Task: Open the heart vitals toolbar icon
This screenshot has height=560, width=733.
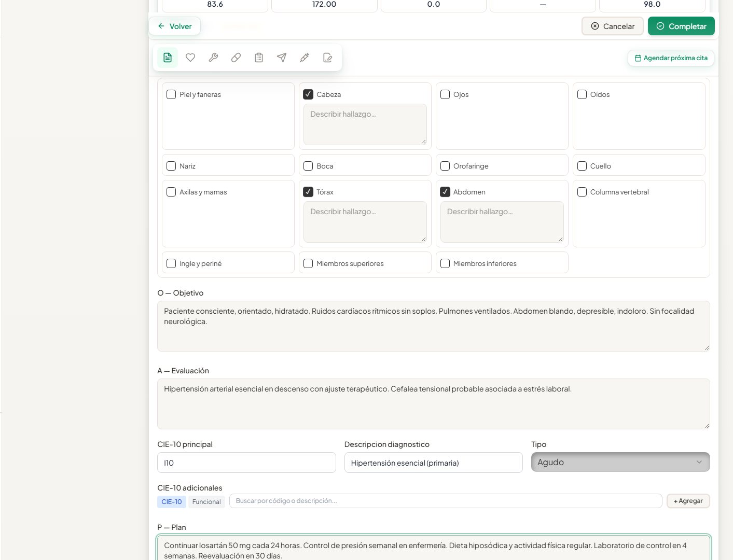Action: pyautogui.click(x=190, y=58)
